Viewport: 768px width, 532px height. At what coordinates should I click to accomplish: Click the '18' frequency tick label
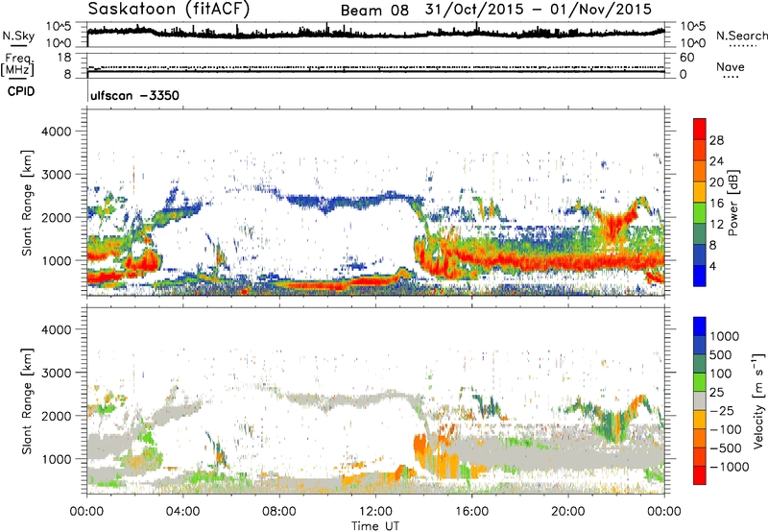[x=64, y=58]
